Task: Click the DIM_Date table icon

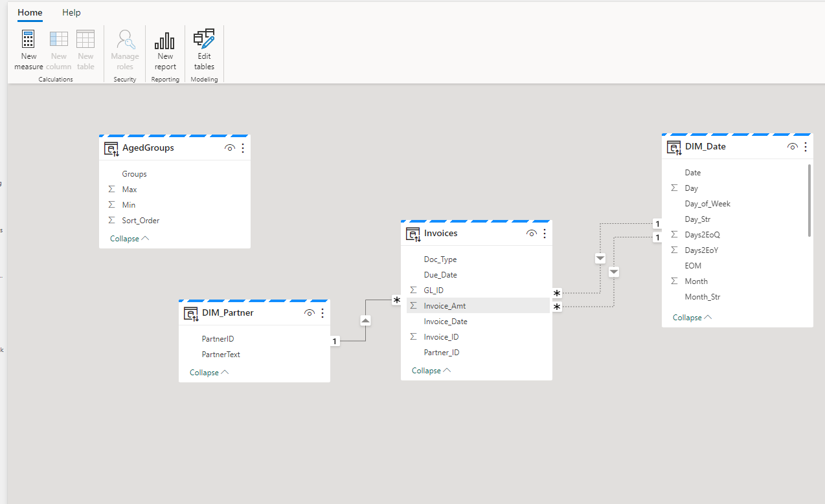Action: point(674,147)
